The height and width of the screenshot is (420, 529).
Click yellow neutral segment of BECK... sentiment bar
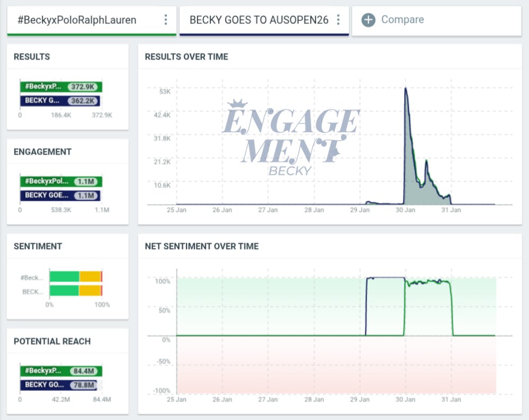(x=89, y=290)
